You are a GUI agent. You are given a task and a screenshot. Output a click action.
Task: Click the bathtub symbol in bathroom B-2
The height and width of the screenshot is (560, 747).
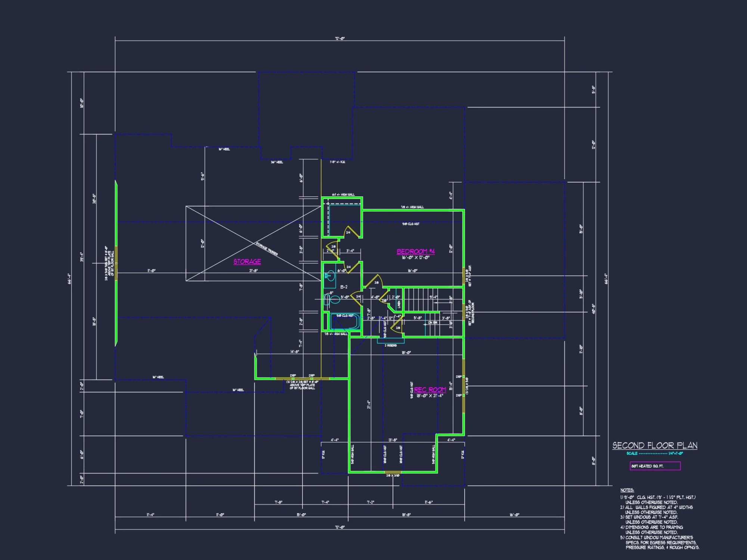(345, 322)
